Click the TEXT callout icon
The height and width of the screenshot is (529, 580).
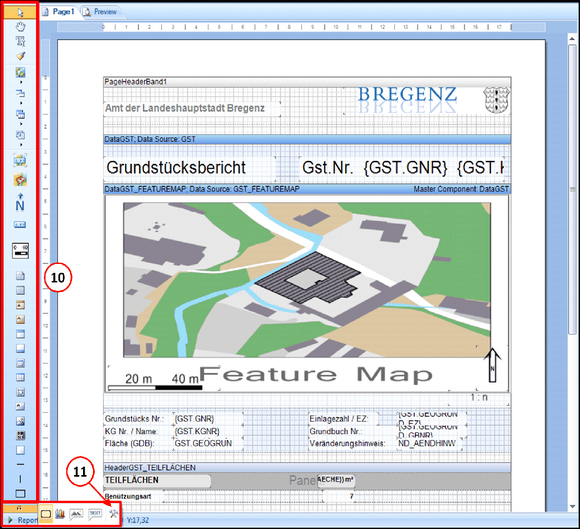click(95, 513)
